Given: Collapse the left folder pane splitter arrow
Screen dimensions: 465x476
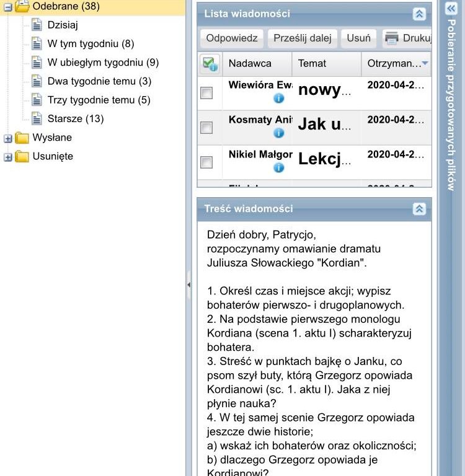Looking at the screenshot, I should [x=189, y=284].
